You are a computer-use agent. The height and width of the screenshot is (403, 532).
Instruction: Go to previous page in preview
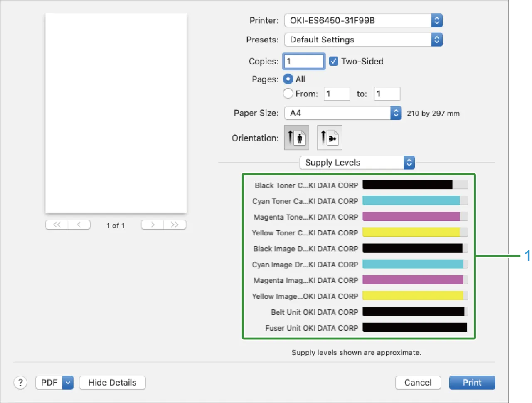(x=79, y=225)
